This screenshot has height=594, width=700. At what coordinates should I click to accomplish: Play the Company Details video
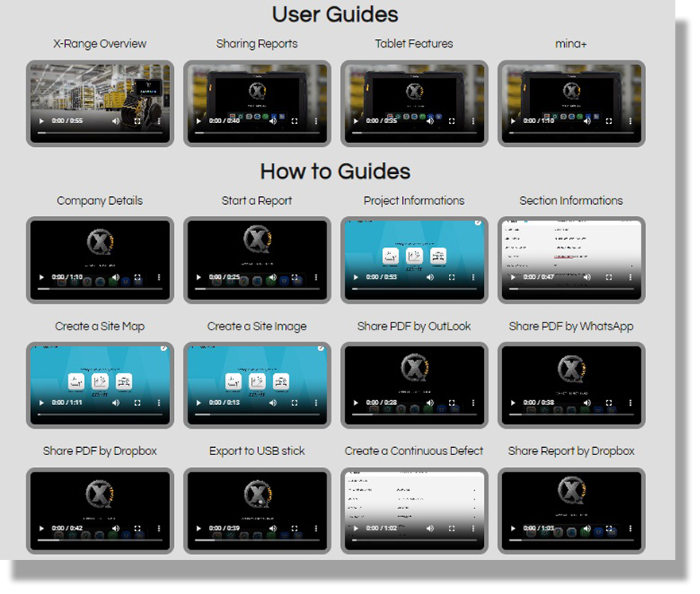click(41, 278)
